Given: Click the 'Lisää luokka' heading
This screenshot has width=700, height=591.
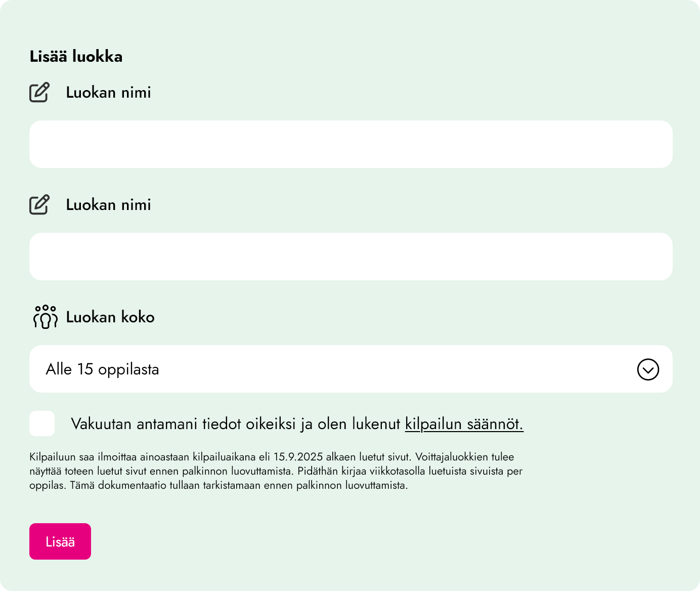Looking at the screenshot, I should [x=76, y=56].
